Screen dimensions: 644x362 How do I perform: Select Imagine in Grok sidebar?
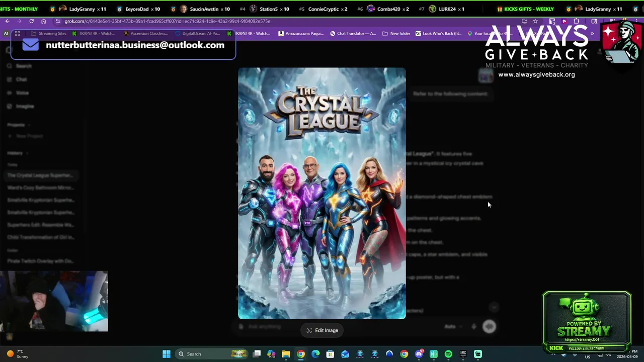tap(21, 106)
